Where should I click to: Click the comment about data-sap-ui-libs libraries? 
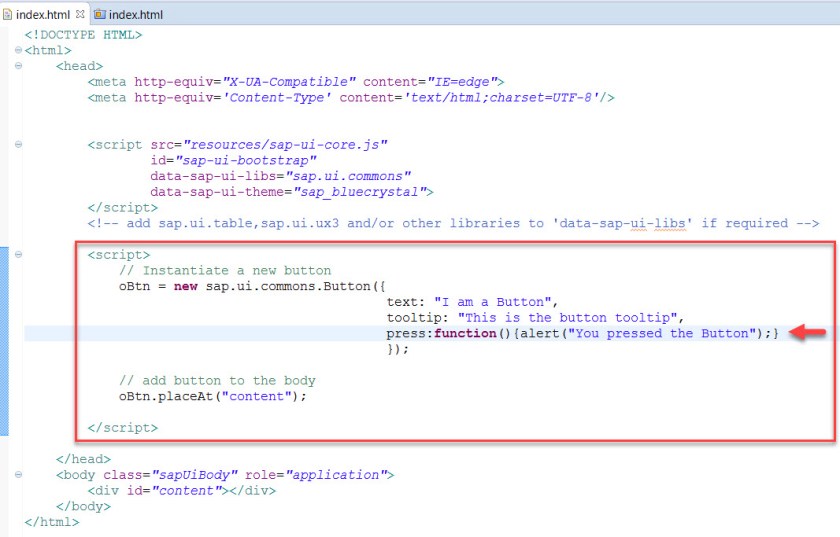tap(453, 223)
